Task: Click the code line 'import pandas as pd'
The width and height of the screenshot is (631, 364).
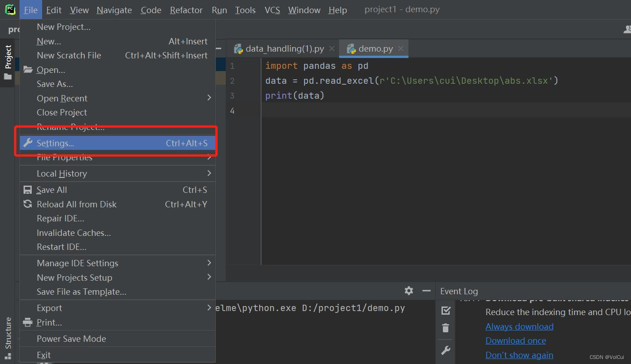Action: point(317,66)
